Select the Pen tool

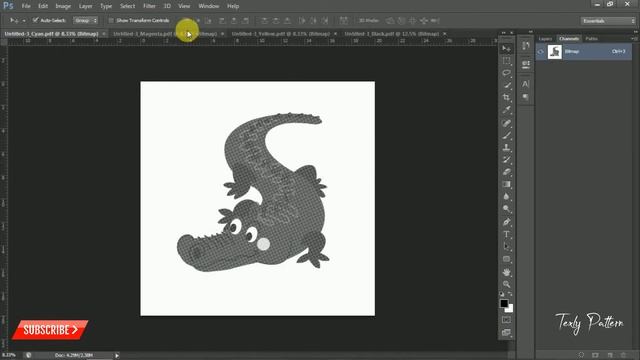coord(506,222)
